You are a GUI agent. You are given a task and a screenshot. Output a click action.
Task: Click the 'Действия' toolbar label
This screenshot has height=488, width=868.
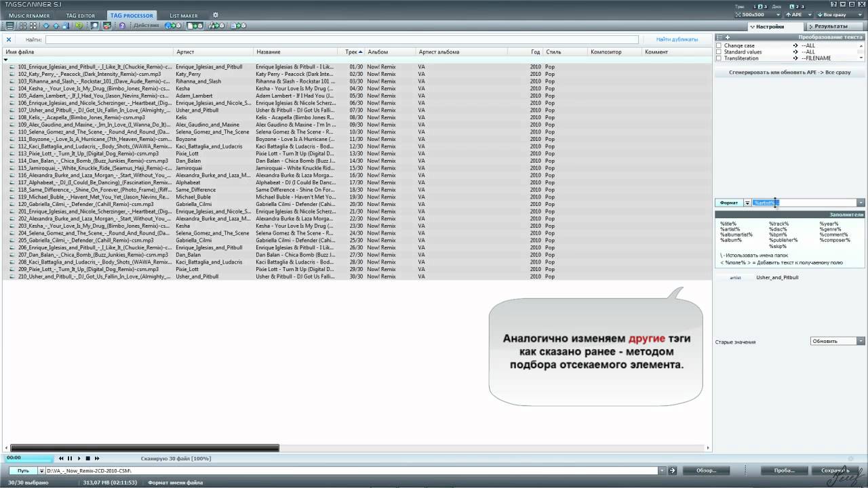pos(146,26)
